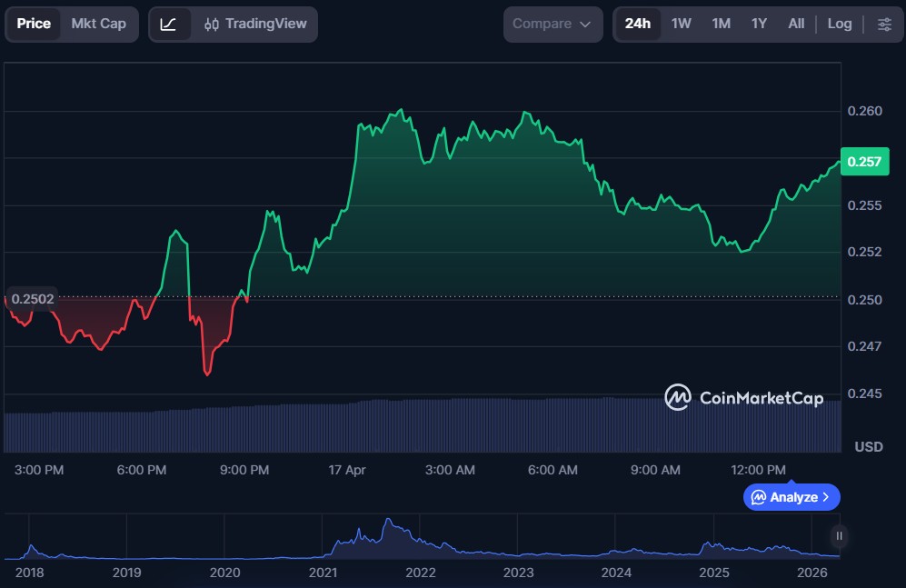906x588 pixels.
Task: Switch chart to Mkt Cap view
Action: [x=99, y=24]
